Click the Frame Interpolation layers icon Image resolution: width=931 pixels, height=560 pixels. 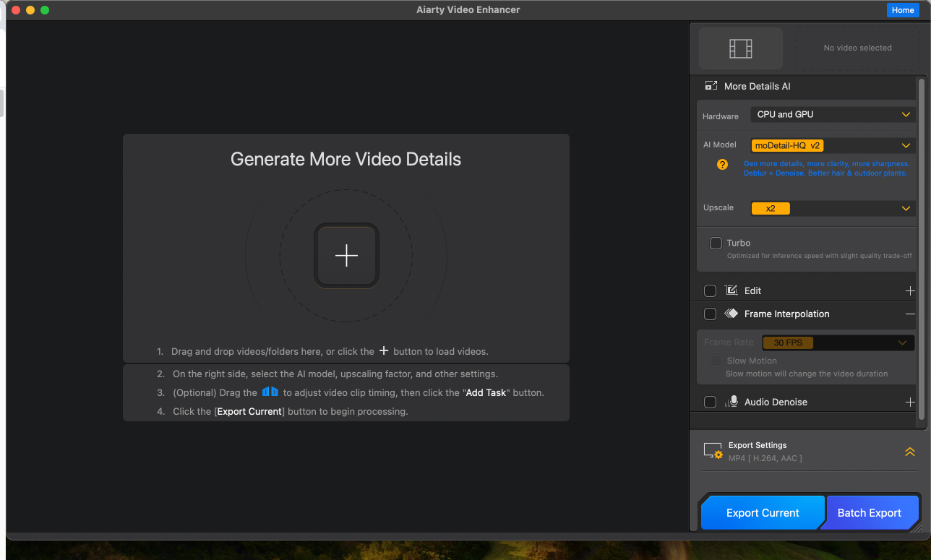(731, 314)
